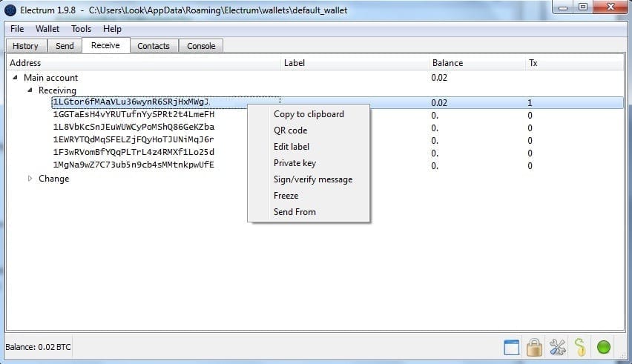Click the seed window icon in status bar

512,347
